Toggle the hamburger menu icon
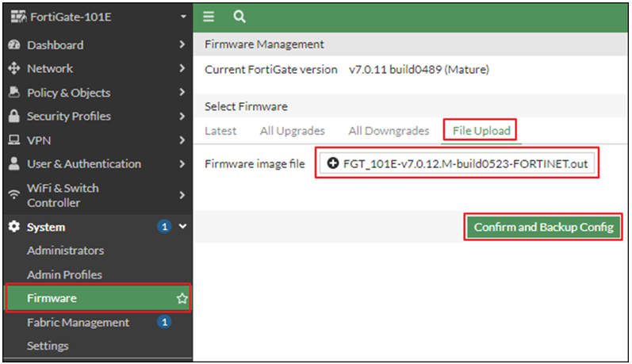632x364 pixels. click(209, 17)
